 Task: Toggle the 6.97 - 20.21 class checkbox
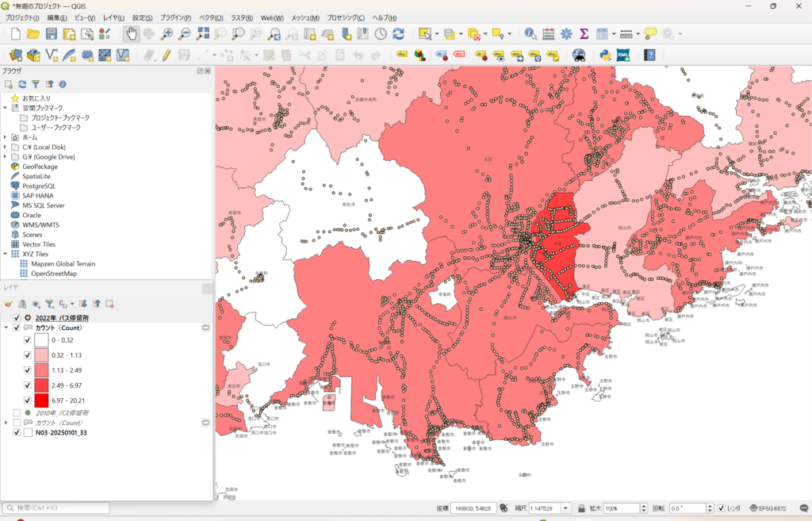[x=28, y=400]
